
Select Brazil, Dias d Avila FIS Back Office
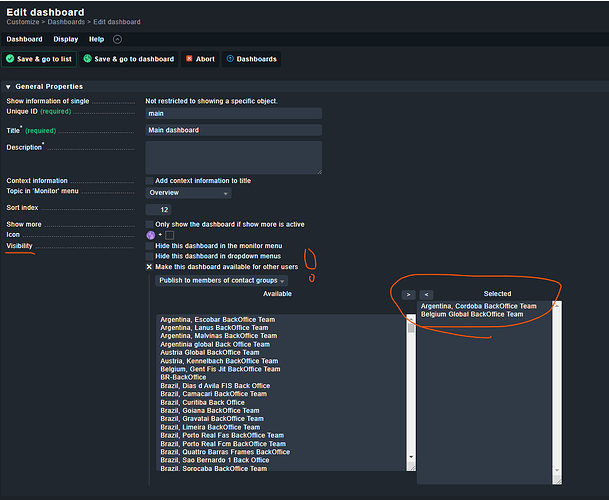coord(215,386)
